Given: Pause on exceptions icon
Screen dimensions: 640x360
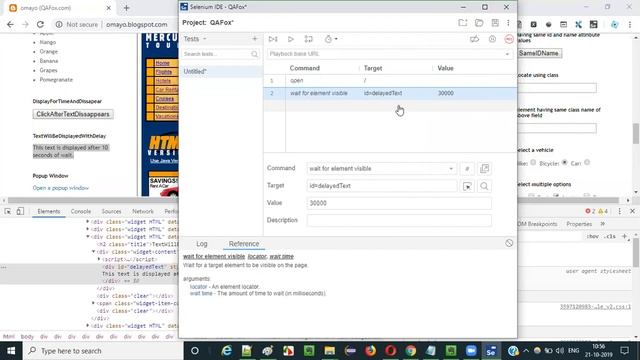Looking at the screenshot, I should [492, 39].
